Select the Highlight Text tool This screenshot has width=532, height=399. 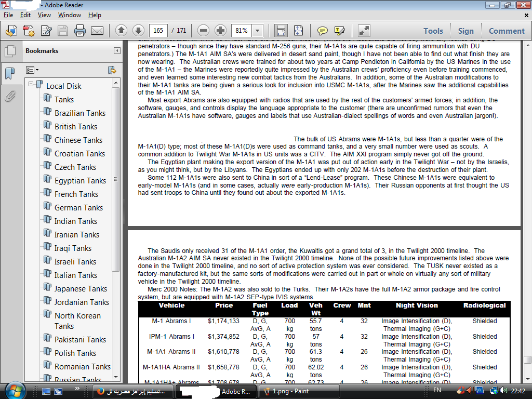pos(340,31)
